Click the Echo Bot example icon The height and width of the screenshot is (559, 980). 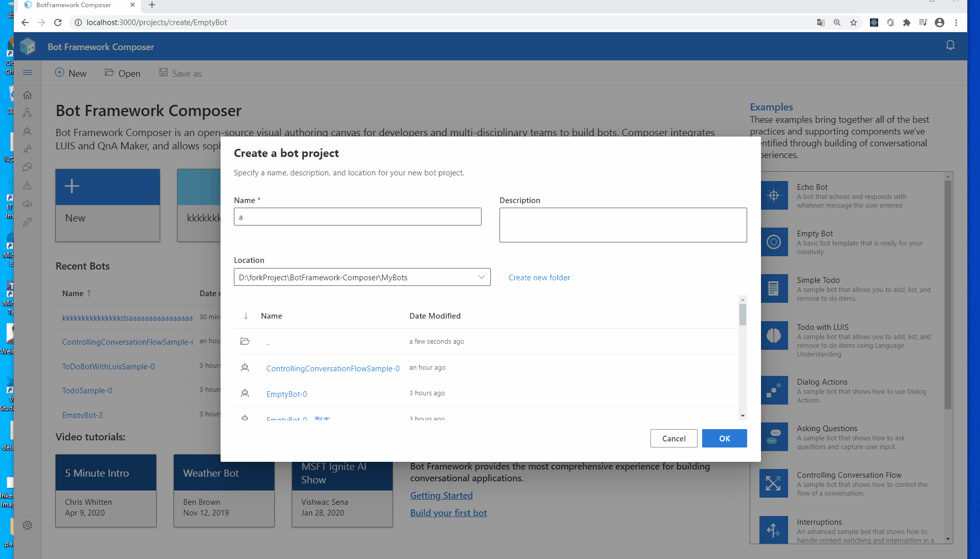coord(774,195)
